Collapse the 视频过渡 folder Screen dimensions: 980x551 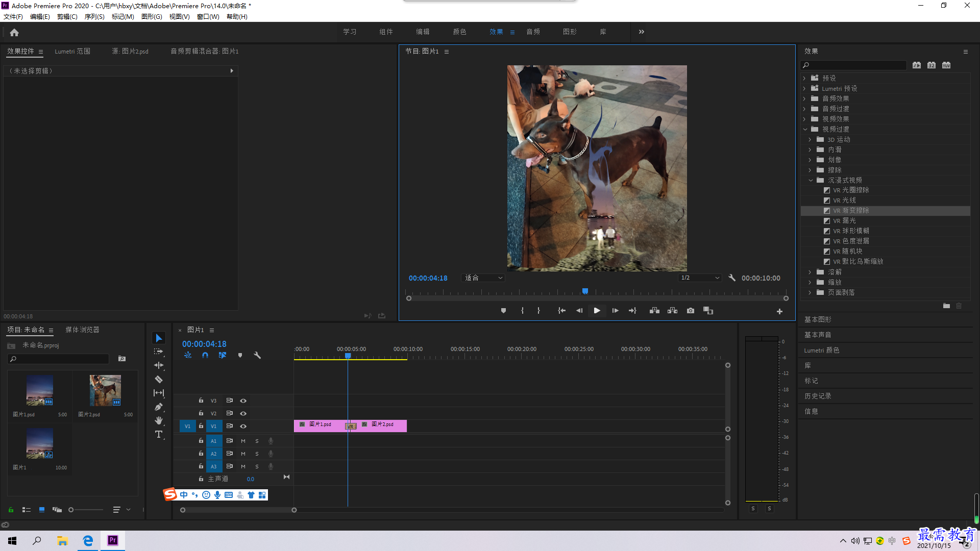coord(805,129)
